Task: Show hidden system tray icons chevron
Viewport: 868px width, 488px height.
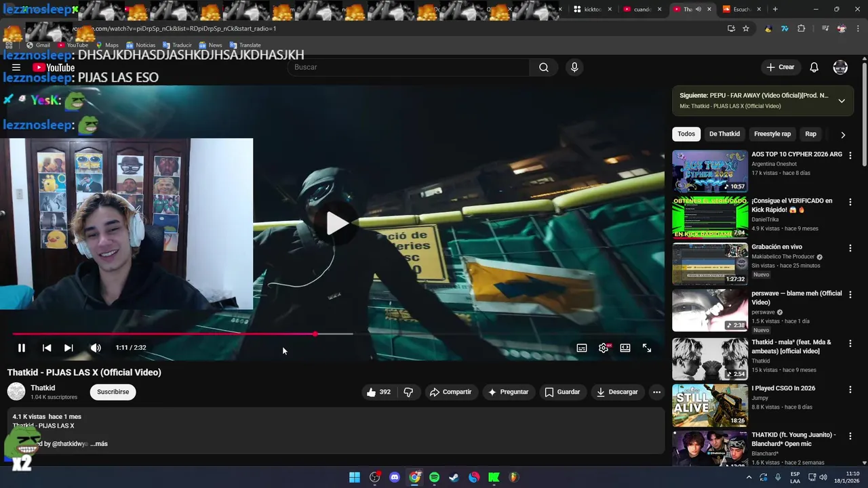Action: tap(749, 477)
